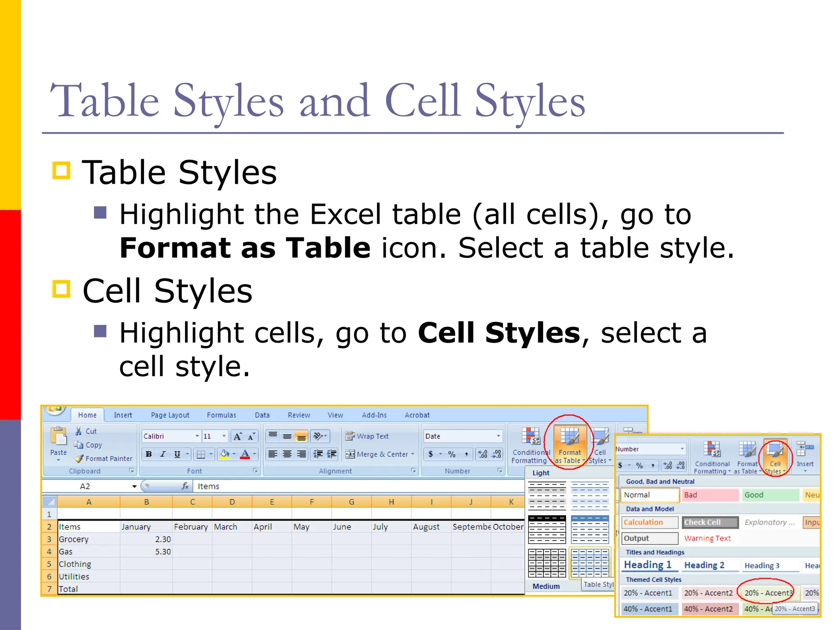The width and height of the screenshot is (840, 630).
Task: Select the Heading 1 cell style
Action: coord(647,565)
